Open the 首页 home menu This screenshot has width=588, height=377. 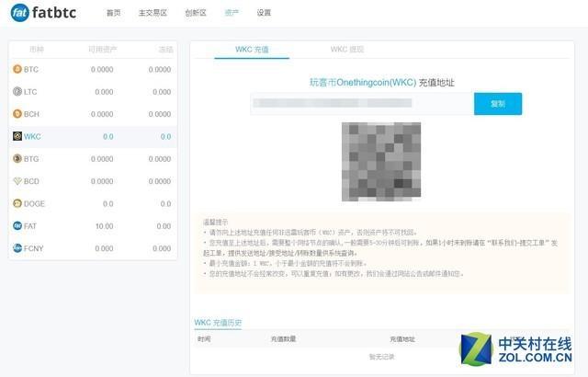(x=114, y=13)
